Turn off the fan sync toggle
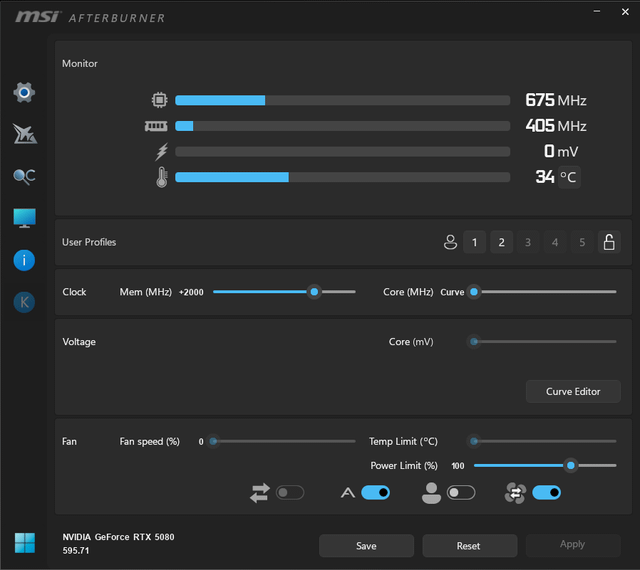The height and width of the screenshot is (570, 640). pyautogui.click(x=546, y=493)
